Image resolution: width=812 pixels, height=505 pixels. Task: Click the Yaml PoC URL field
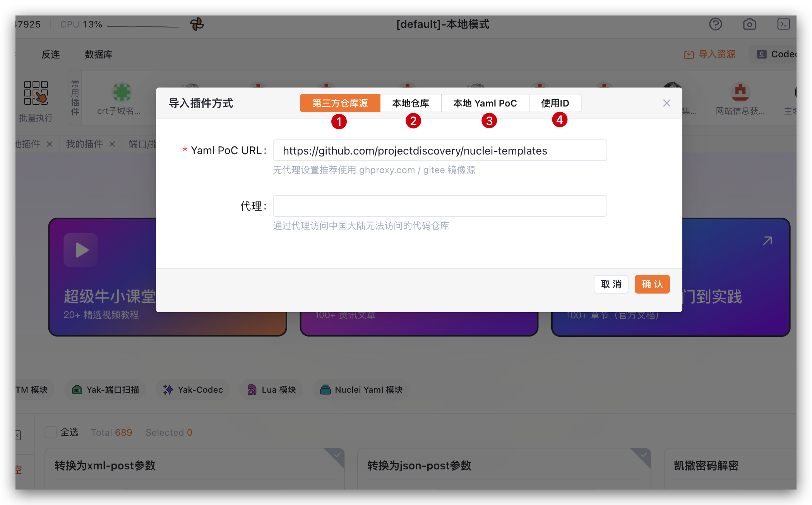(440, 151)
